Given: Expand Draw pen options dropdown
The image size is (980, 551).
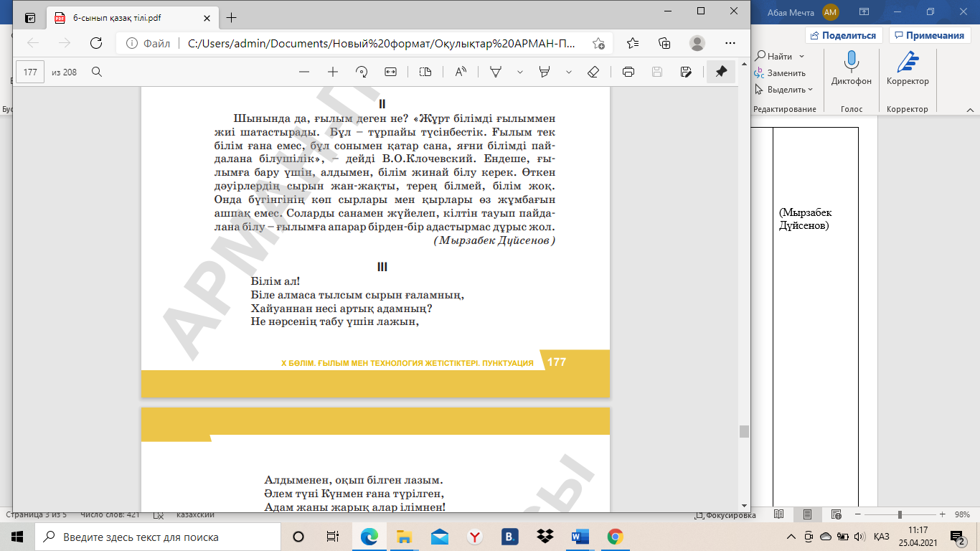Looking at the screenshot, I should (x=520, y=72).
